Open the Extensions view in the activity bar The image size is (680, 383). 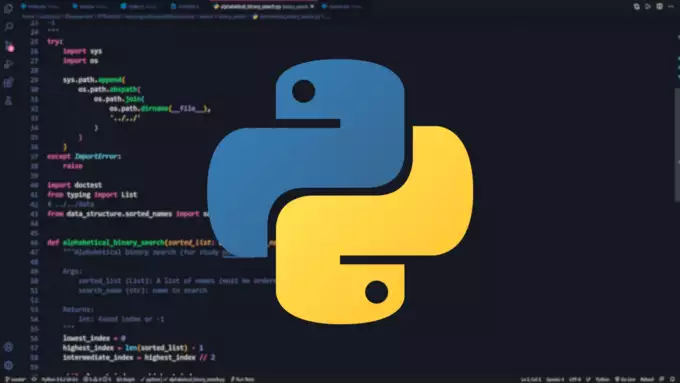pyautogui.click(x=8, y=82)
